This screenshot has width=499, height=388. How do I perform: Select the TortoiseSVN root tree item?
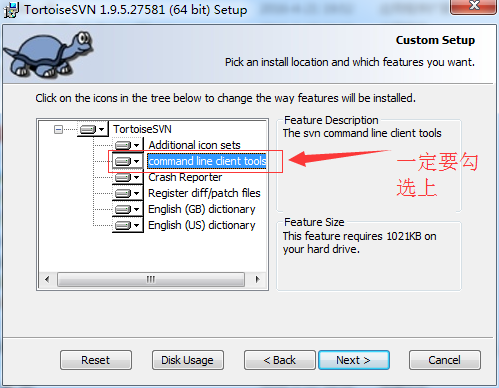click(x=142, y=129)
